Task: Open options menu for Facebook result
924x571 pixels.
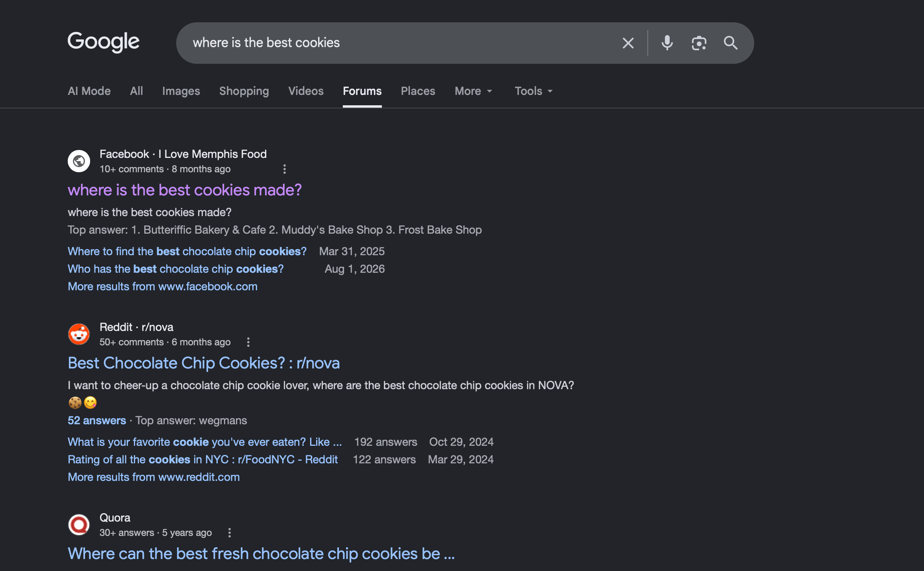Action: 284,169
